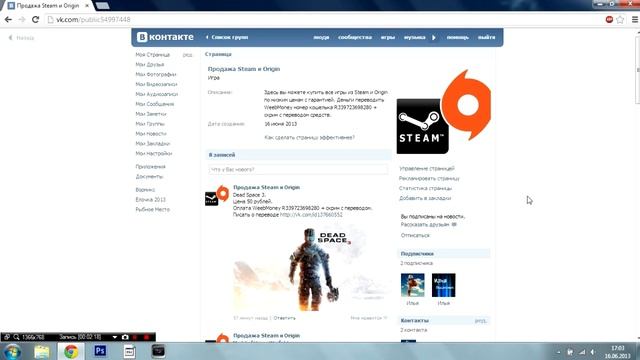The height and width of the screenshot is (360, 640).
Task: Click the Dead Space 3 post author avatar
Action: point(217,196)
